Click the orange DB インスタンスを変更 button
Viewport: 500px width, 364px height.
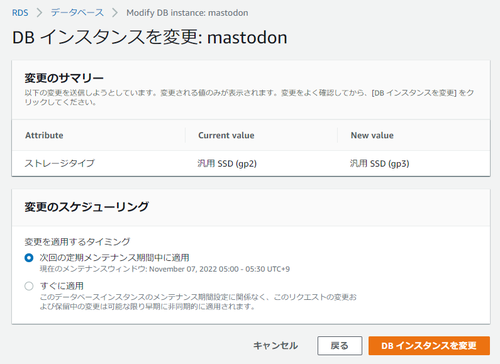coord(429,346)
